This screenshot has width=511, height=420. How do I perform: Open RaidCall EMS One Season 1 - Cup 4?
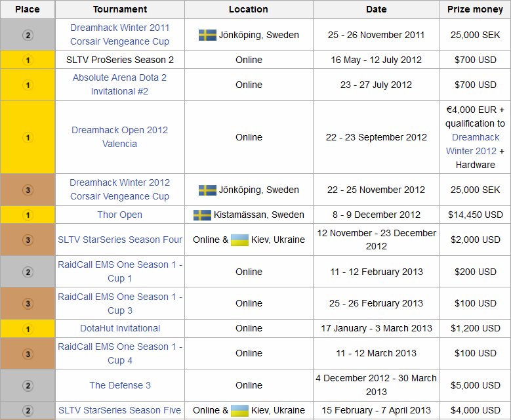point(120,354)
